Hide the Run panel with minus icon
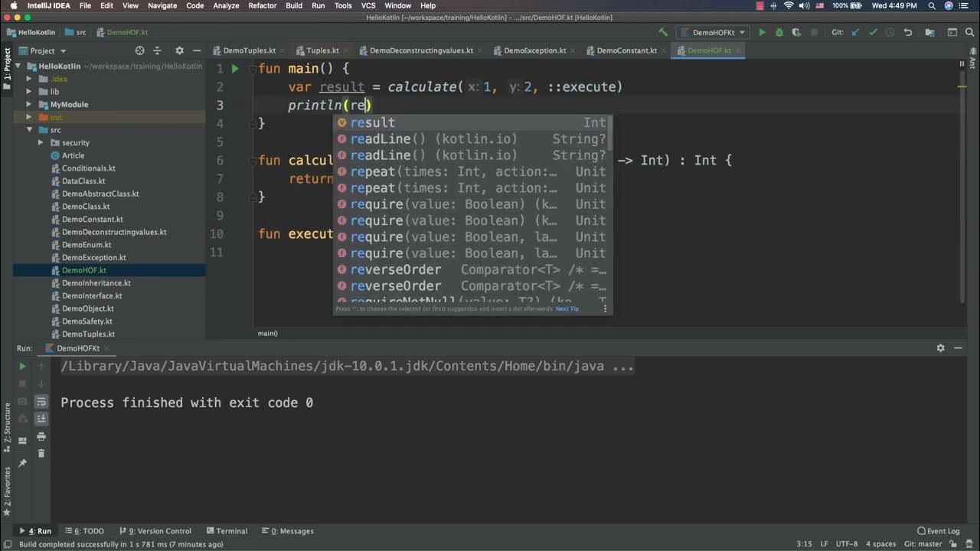The height and width of the screenshot is (551, 980). point(959,347)
